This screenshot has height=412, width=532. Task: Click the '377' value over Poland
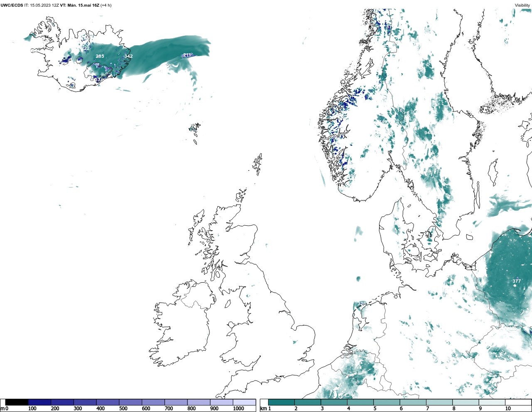click(x=517, y=281)
